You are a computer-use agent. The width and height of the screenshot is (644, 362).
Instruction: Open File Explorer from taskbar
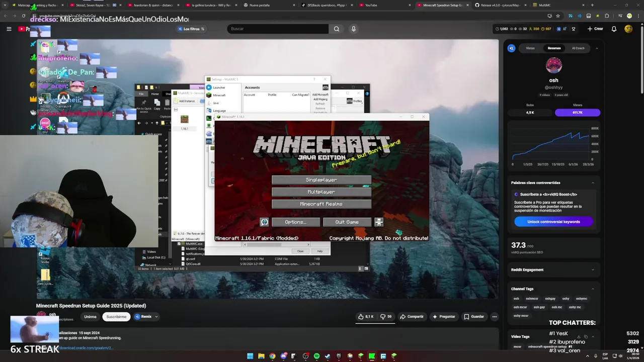(261, 356)
